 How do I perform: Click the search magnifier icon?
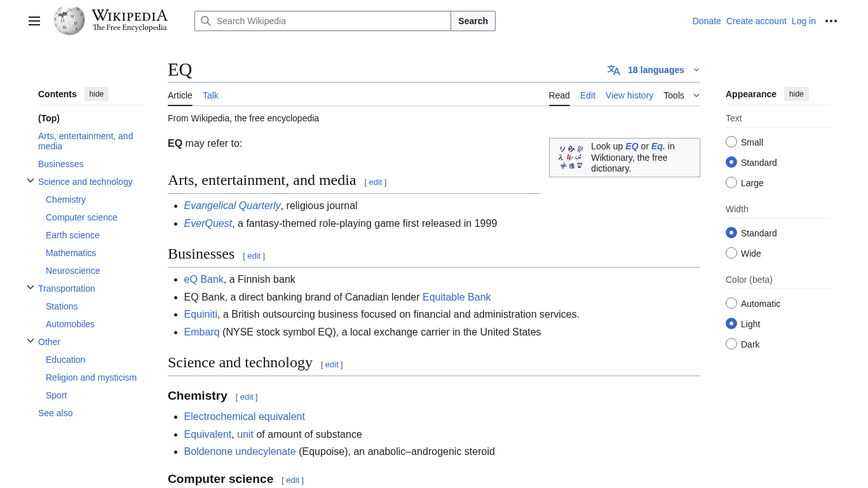pos(206,21)
